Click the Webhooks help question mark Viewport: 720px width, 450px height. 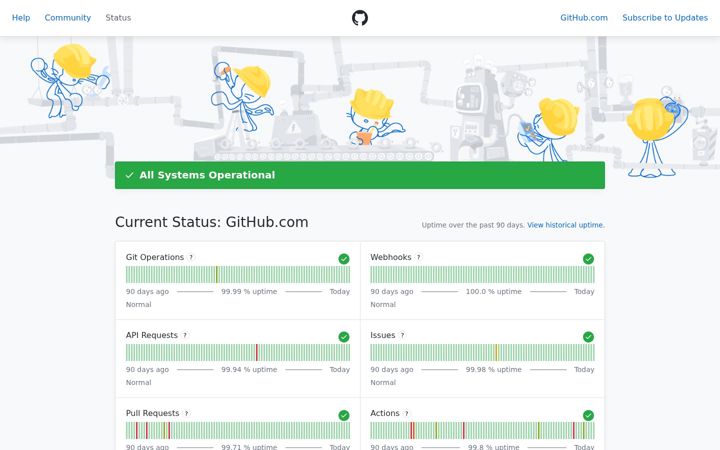[x=418, y=257]
